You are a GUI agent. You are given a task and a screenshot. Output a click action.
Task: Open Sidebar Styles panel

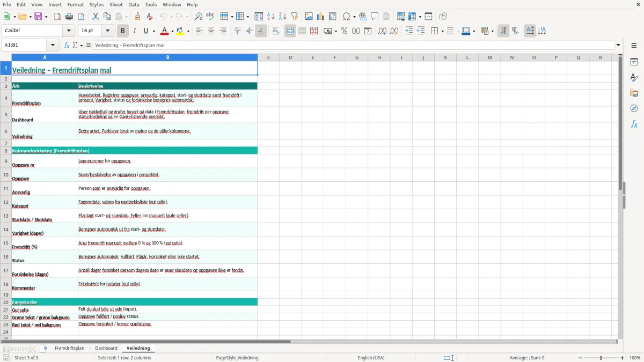634,77
